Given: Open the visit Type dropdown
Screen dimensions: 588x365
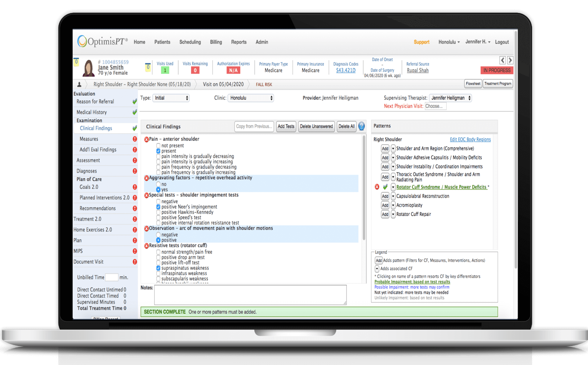Looking at the screenshot, I should 171,98.
